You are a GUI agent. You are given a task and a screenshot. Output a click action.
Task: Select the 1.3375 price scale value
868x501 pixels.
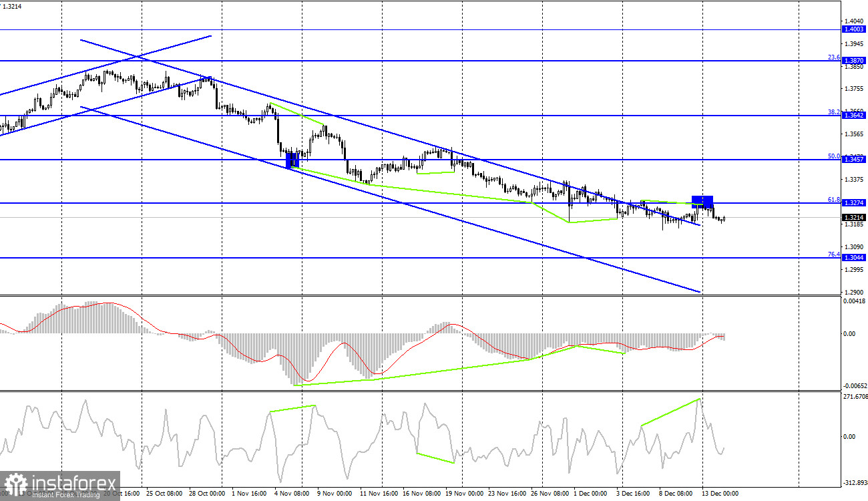[855, 180]
